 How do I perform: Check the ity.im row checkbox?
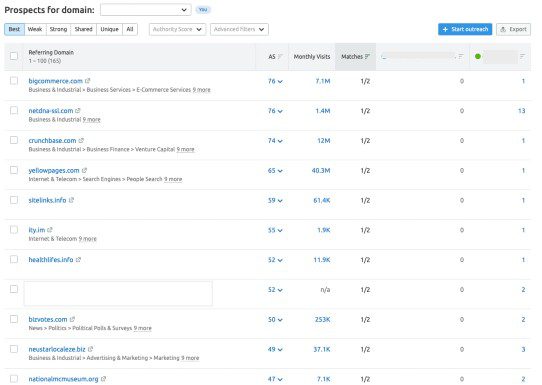[x=14, y=229]
